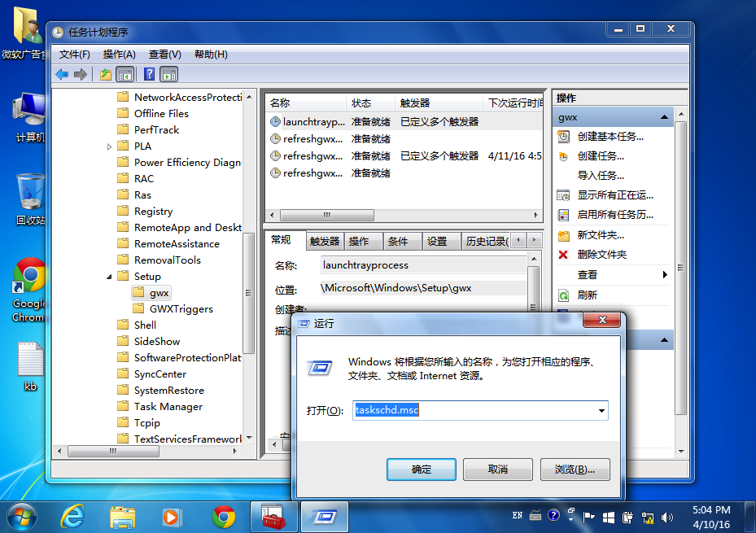This screenshot has width=756, height=533.
Task: Expand the View (查看) submenu arrow
Action: click(x=665, y=275)
